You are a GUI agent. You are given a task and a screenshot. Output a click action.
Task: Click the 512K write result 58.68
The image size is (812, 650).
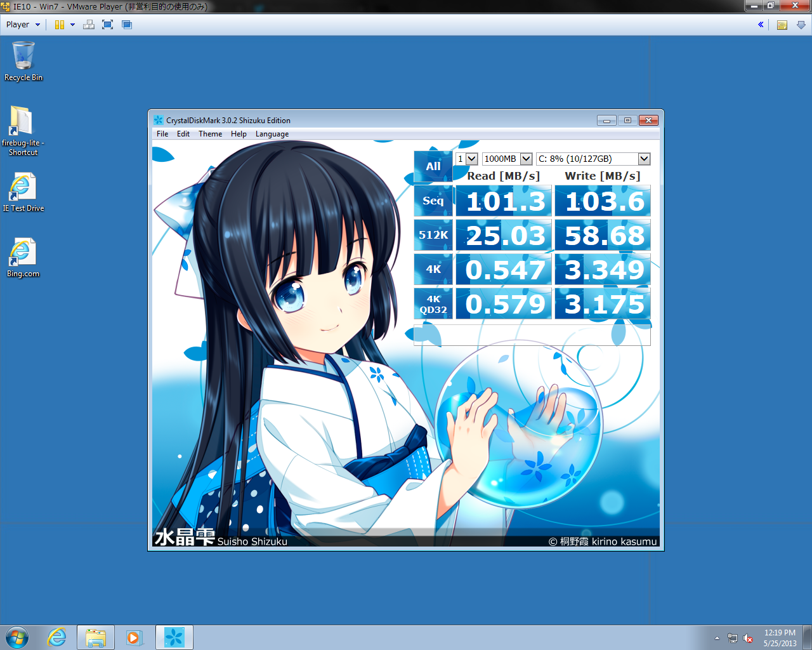tap(603, 235)
